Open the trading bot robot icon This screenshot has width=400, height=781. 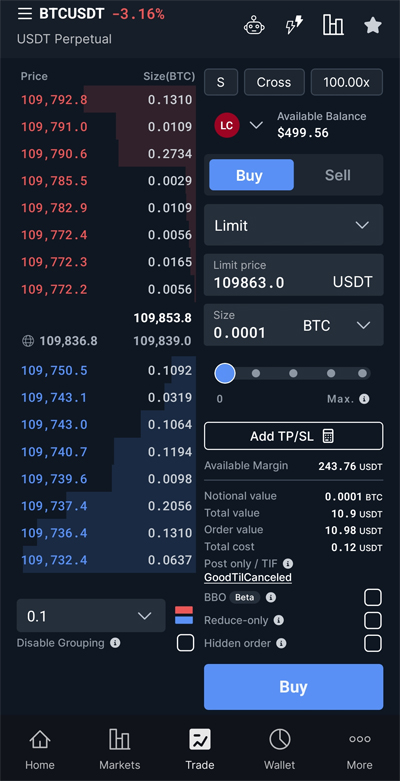tap(254, 25)
